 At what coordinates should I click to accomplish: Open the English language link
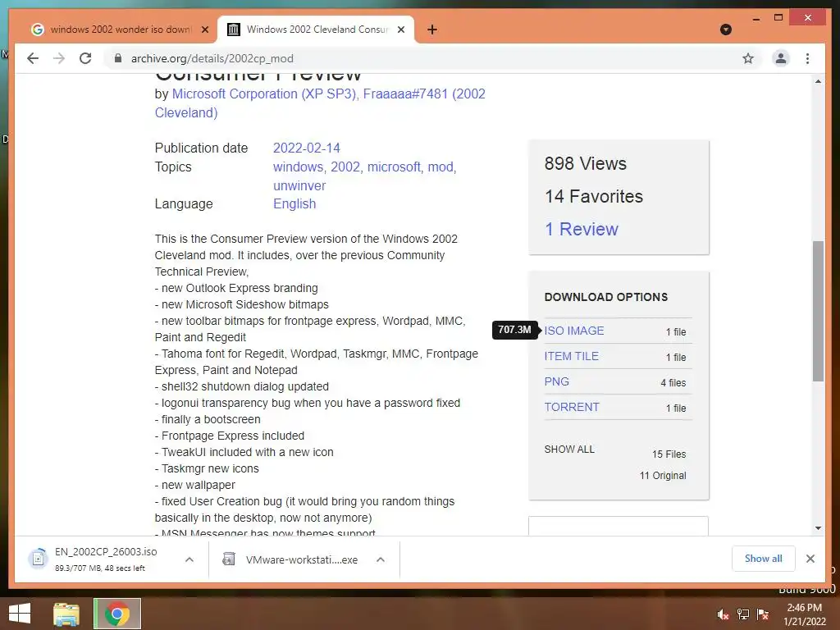coord(294,204)
